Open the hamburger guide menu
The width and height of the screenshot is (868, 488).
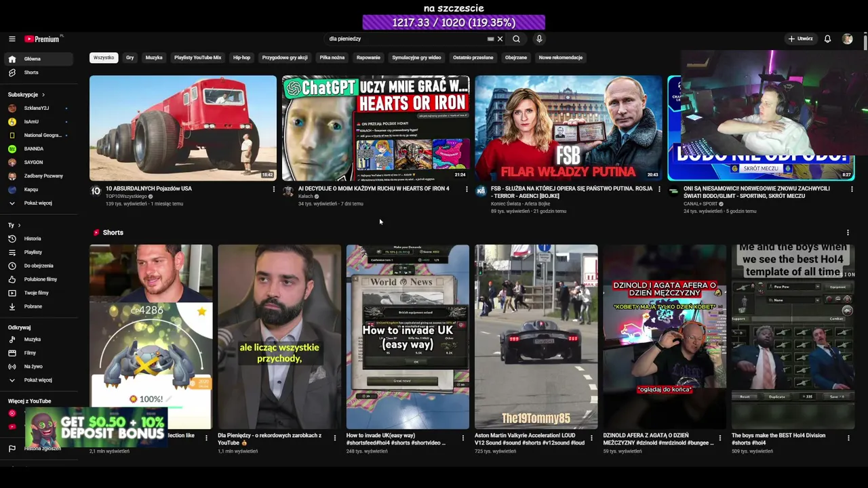12,39
